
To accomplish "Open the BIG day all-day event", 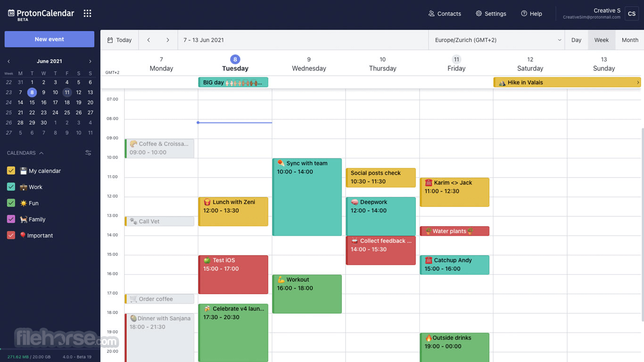I will click(x=233, y=82).
